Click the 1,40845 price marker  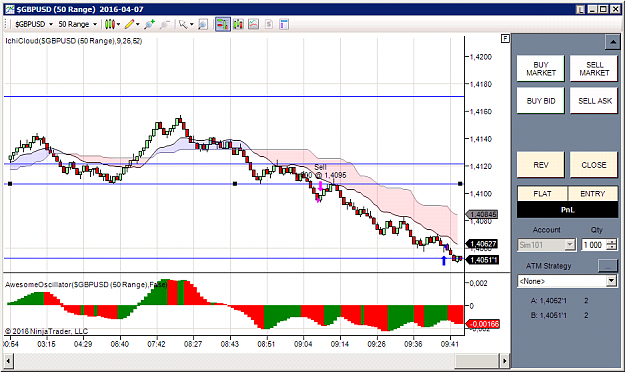482,215
